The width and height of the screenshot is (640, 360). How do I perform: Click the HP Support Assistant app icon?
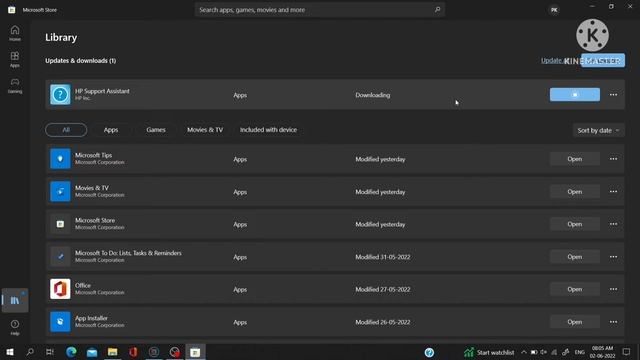tap(60, 95)
